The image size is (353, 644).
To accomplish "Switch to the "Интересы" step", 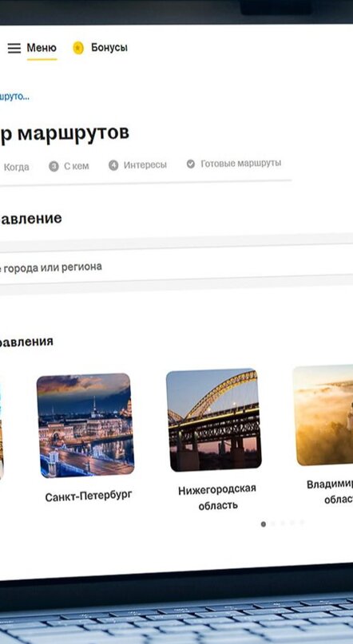I will pyautogui.click(x=145, y=164).
